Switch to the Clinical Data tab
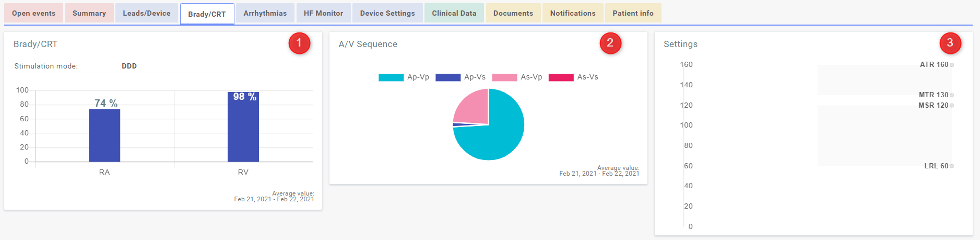 [x=454, y=13]
